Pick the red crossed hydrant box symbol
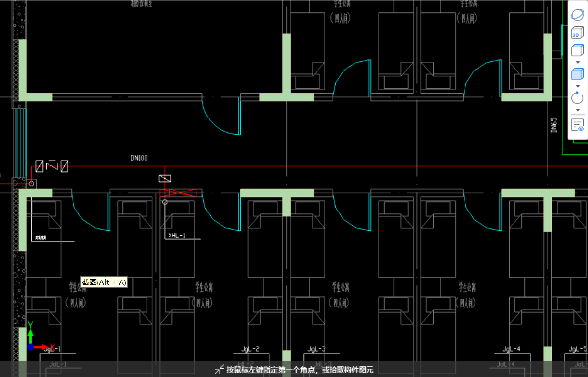The image size is (588, 377). pos(178,193)
